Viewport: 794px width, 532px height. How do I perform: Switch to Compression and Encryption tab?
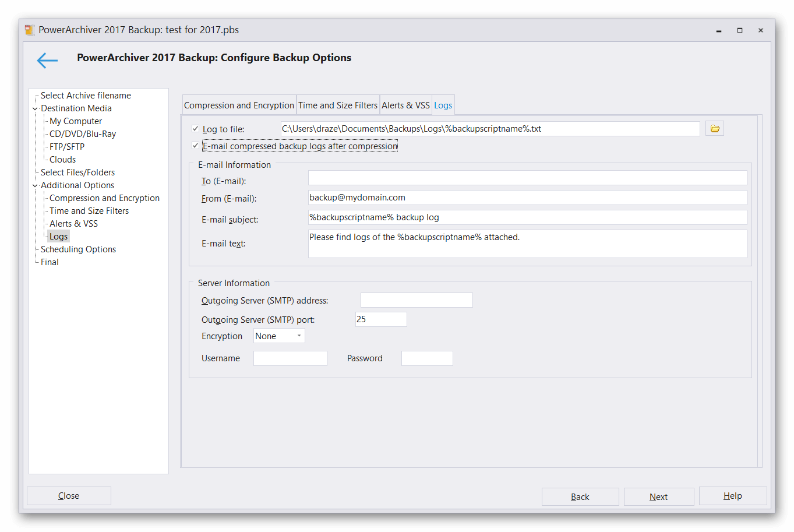click(239, 105)
